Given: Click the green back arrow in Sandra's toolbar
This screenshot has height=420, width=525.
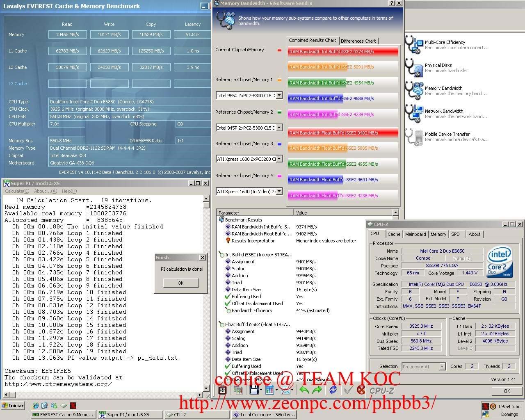Looking at the screenshot, I should tap(304, 390).
